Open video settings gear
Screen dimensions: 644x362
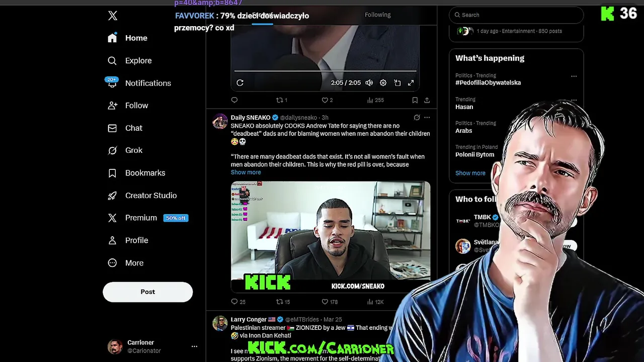click(383, 83)
